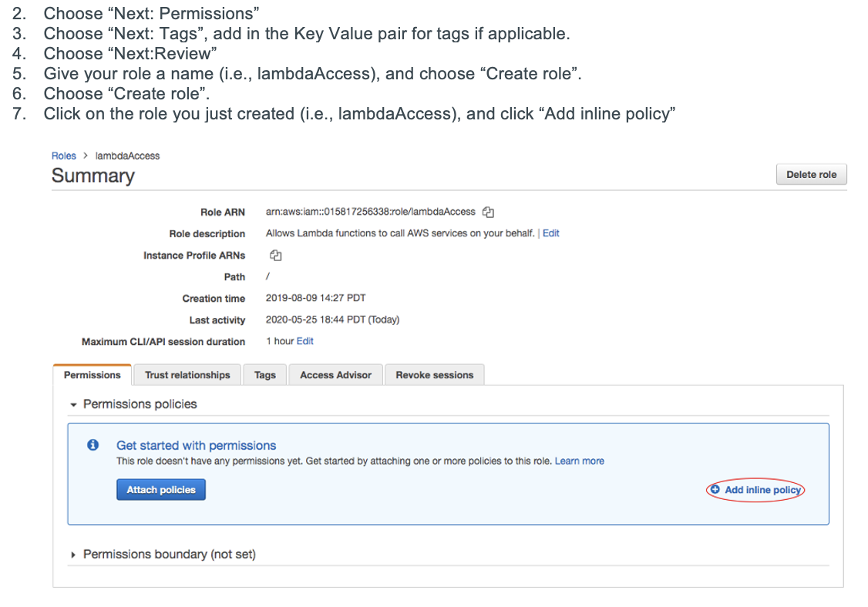Click the Add inline policy plus link
868x607 pixels.
coord(756,490)
